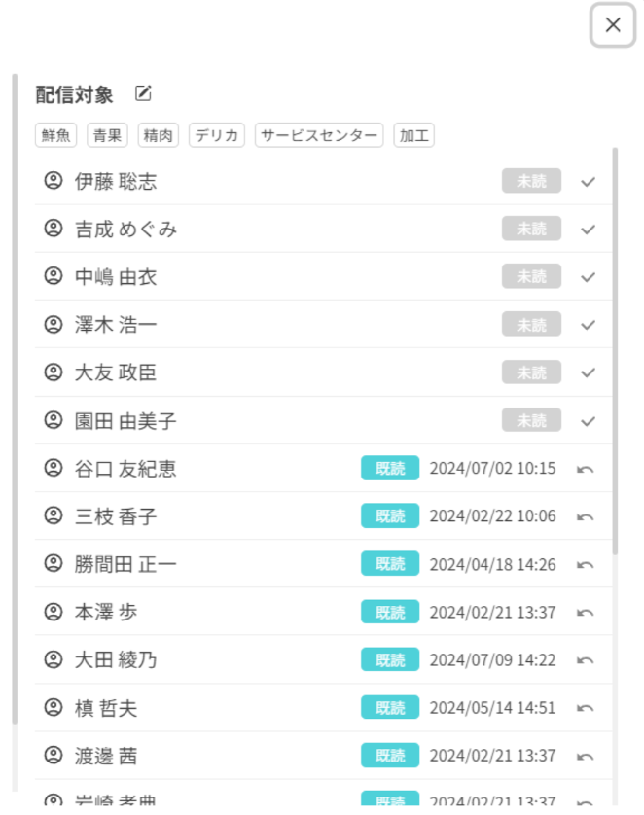The image size is (644, 815).
Task: Click the サービスセンター tag
Action: 319,135
